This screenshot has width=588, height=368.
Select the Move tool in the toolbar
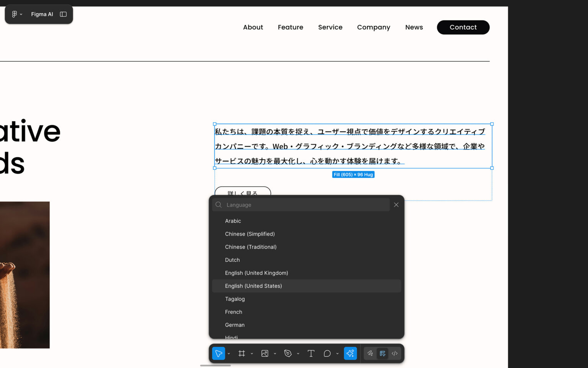pos(218,353)
